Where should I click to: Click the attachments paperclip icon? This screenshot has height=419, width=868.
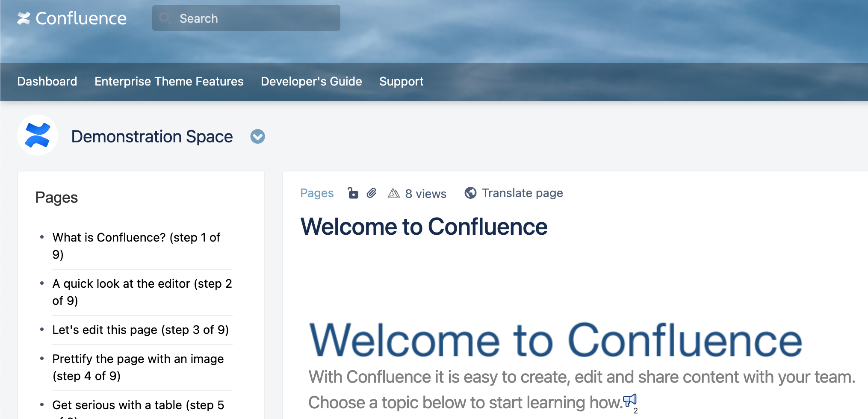pos(371,193)
